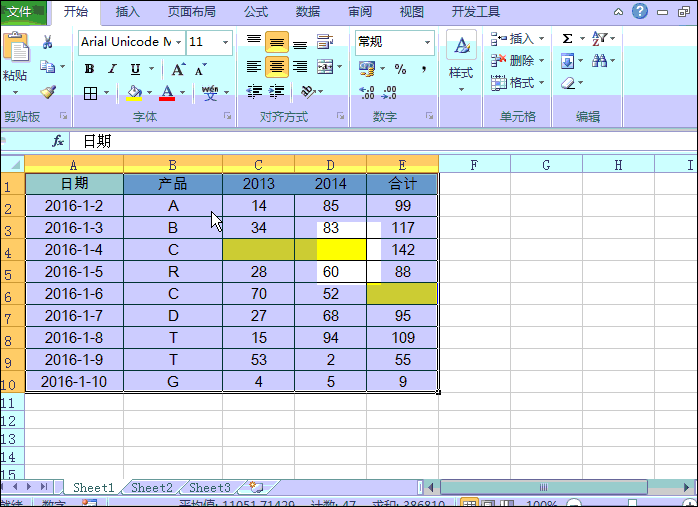Viewport: 698px width, 507px height.
Task: Open the 常规 number format dropdown
Action: point(428,42)
